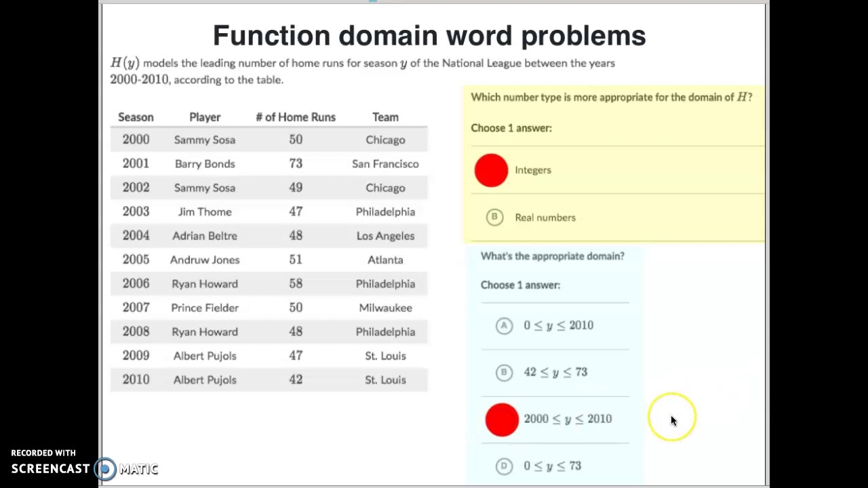Click the A badge on the first domain option

pyautogui.click(x=504, y=325)
